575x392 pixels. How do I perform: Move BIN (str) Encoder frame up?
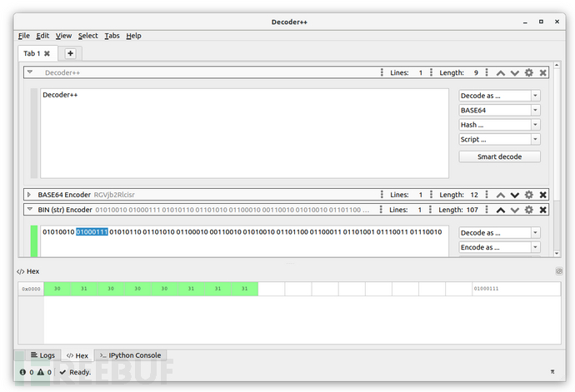pos(501,210)
